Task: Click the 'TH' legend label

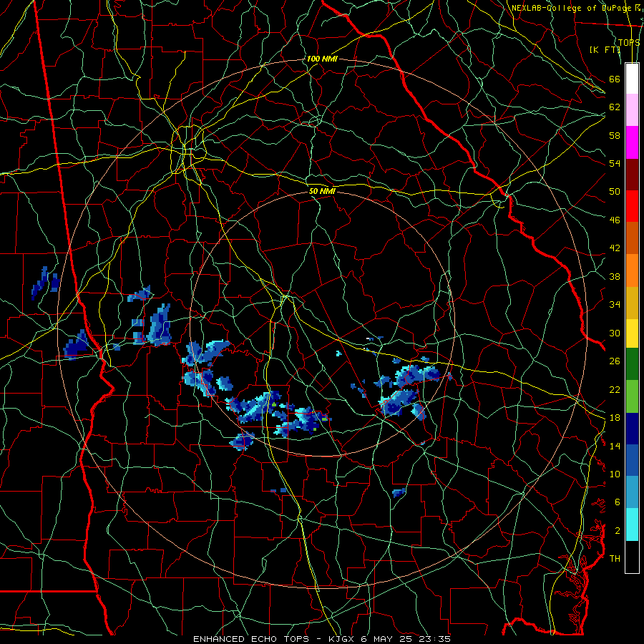Action: click(615, 559)
